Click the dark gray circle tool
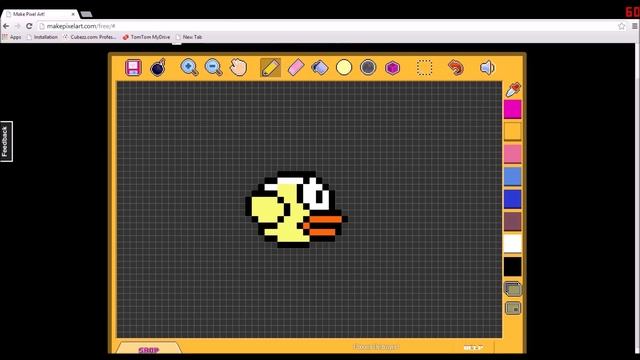640x360 pixels. tap(368, 67)
